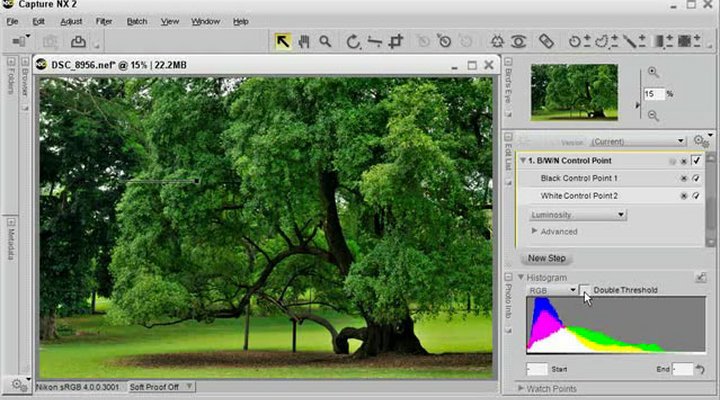Expand the Folders side panel
The image size is (720, 400).
(11, 62)
